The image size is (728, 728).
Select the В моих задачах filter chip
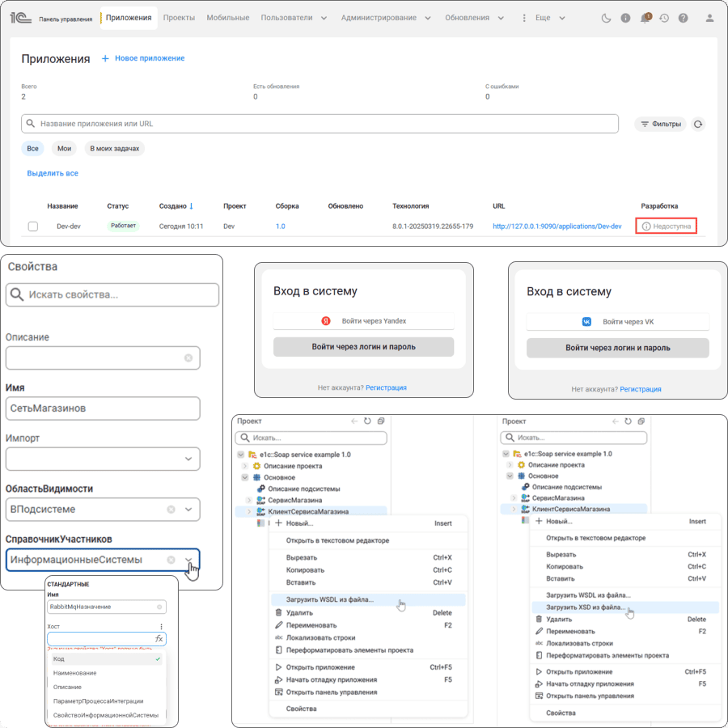pyautogui.click(x=115, y=149)
